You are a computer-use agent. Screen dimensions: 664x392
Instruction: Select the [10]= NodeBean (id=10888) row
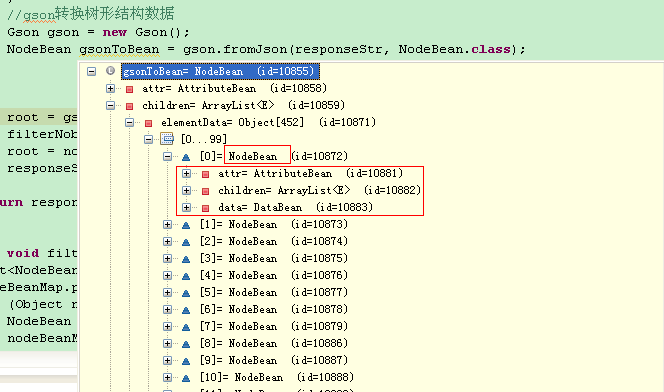(x=277, y=378)
